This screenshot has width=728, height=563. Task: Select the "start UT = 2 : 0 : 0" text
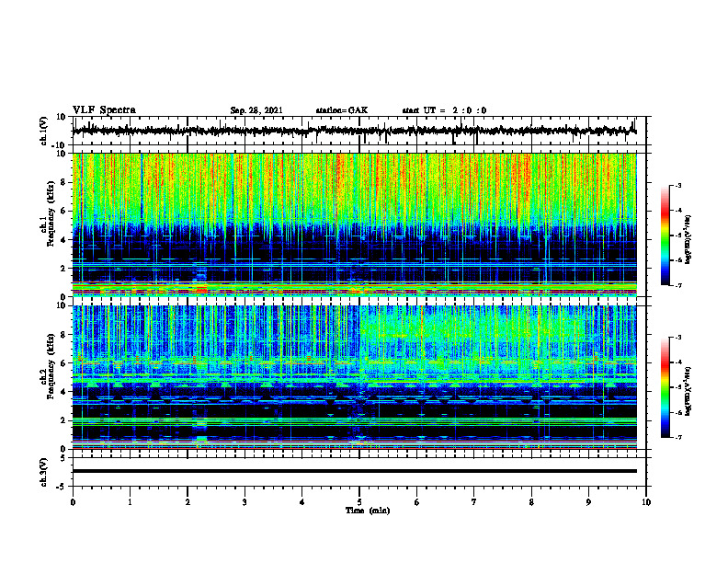coord(444,110)
